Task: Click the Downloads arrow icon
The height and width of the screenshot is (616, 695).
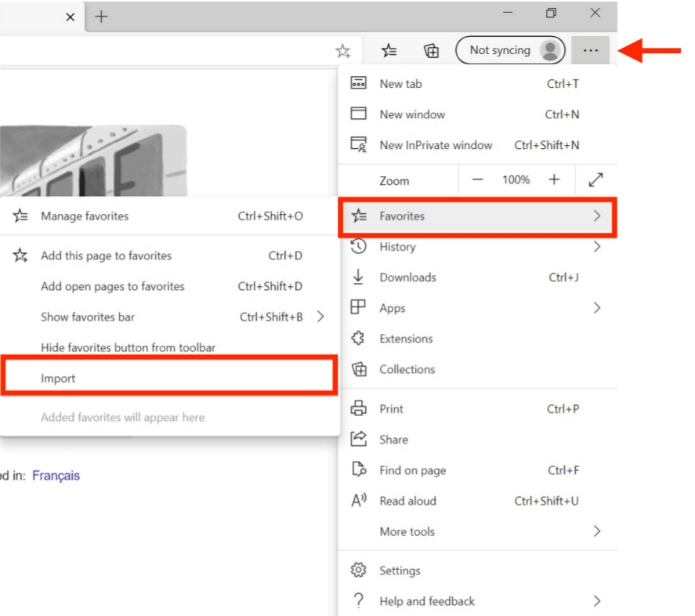Action: pos(358,277)
